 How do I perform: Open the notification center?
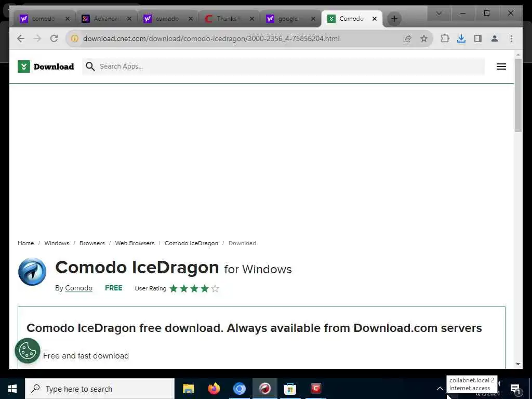pyautogui.click(x=515, y=389)
